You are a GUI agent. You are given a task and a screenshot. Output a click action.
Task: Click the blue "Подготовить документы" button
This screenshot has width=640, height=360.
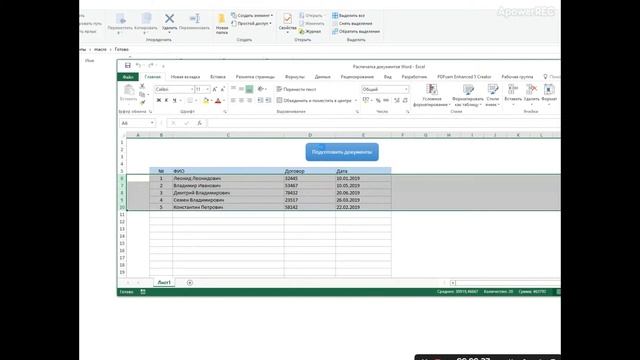pyautogui.click(x=342, y=152)
